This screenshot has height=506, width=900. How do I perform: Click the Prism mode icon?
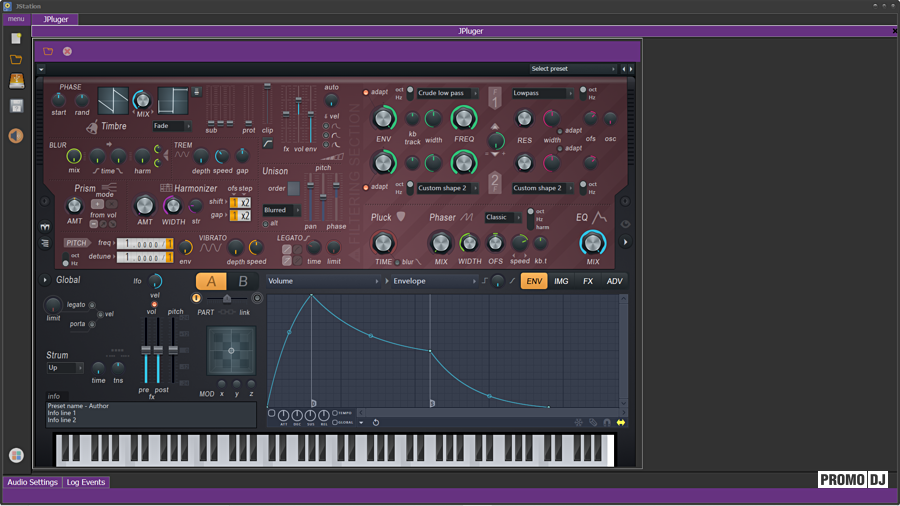coord(109,187)
